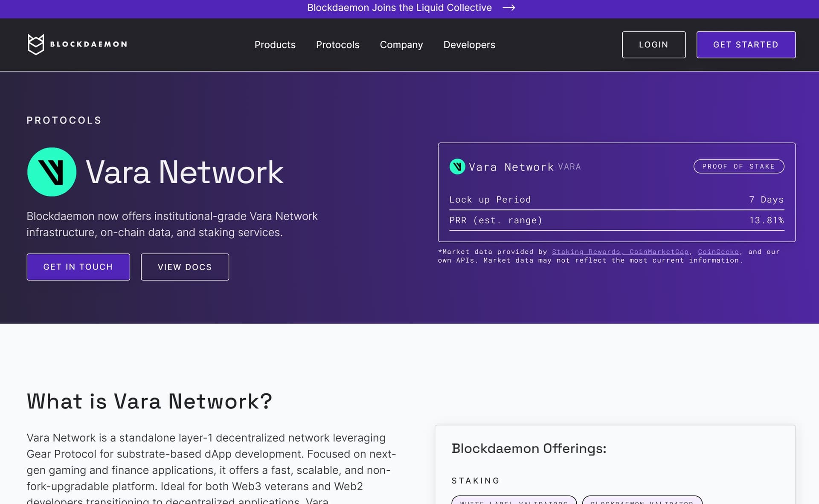Viewport: 819px width, 504px height.
Task: Visit the CoinGecko data source link
Action: (718, 252)
